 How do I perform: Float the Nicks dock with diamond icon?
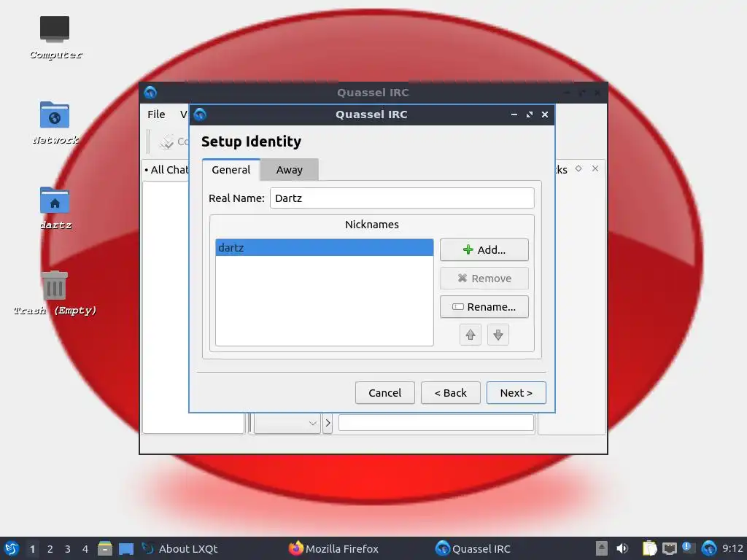(x=578, y=168)
